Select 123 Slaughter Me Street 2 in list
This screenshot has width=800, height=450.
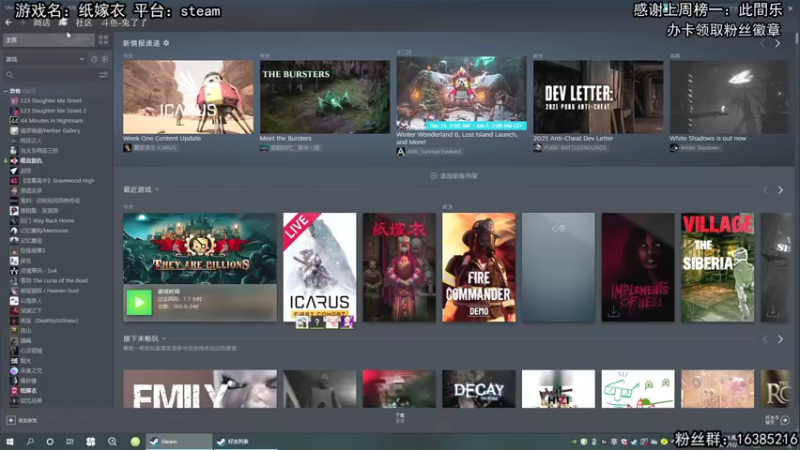click(x=53, y=111)
